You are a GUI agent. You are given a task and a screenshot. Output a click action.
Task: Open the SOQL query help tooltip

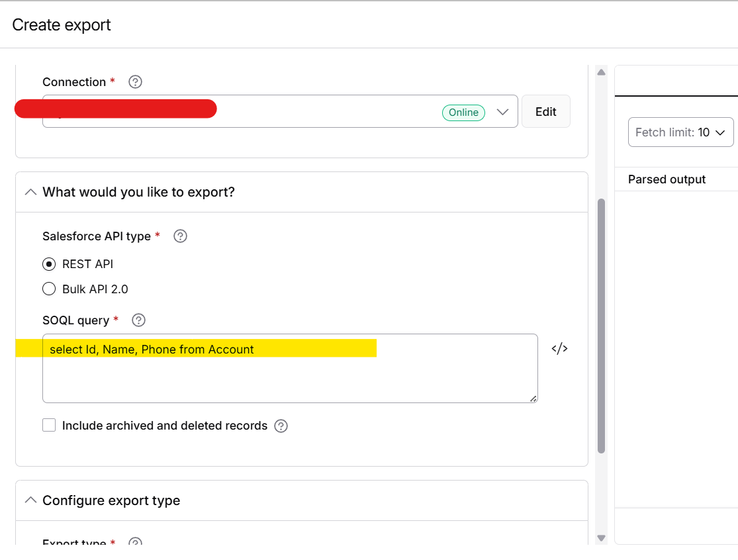(138, 320)
